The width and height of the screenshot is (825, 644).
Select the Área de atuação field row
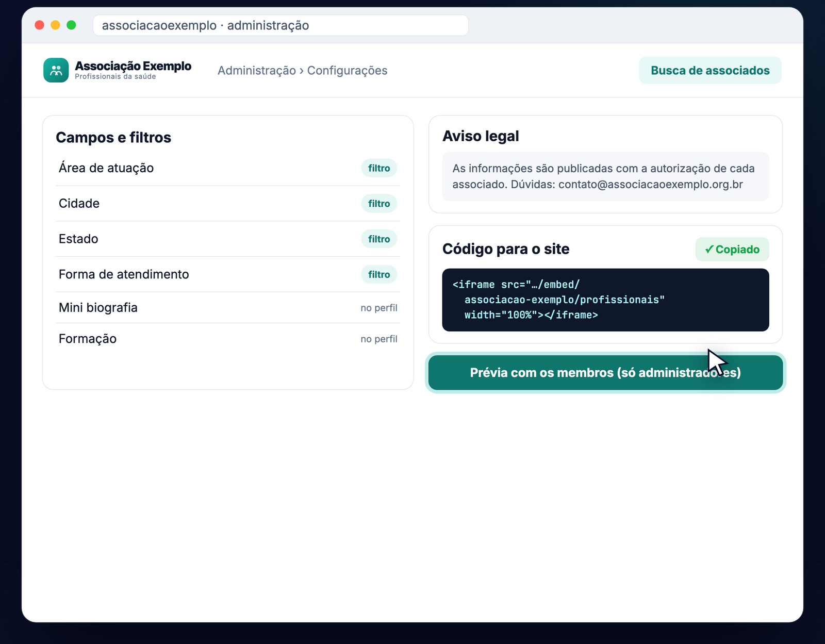coord(227,168)
